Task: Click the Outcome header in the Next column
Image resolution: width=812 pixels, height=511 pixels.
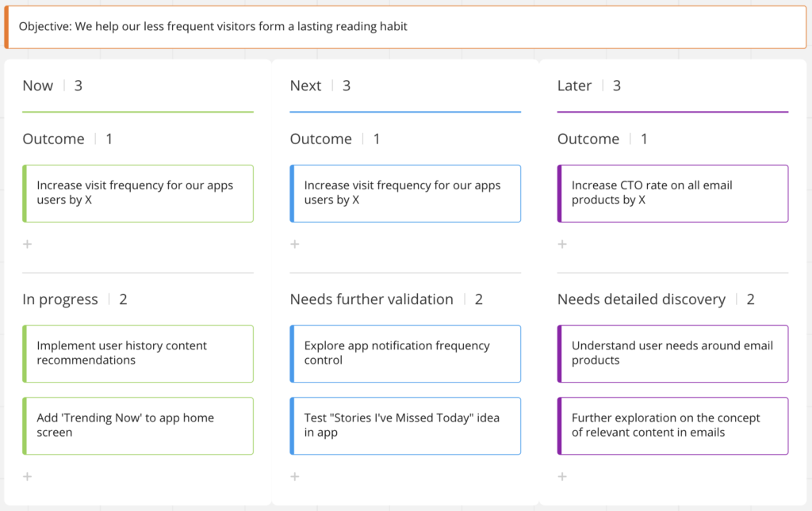Action: 320,139
